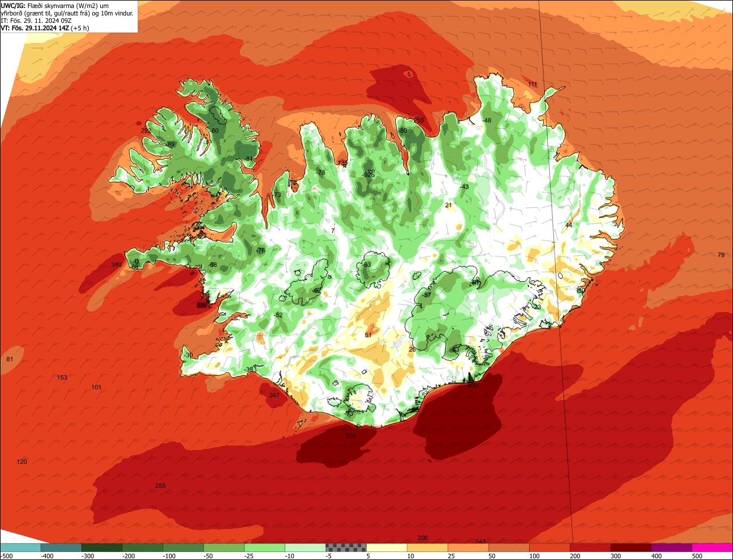This screenshot has width=733, height=560.
Task: Click the map value -57 on Vatnajökull
Action: tap(426, 295)
